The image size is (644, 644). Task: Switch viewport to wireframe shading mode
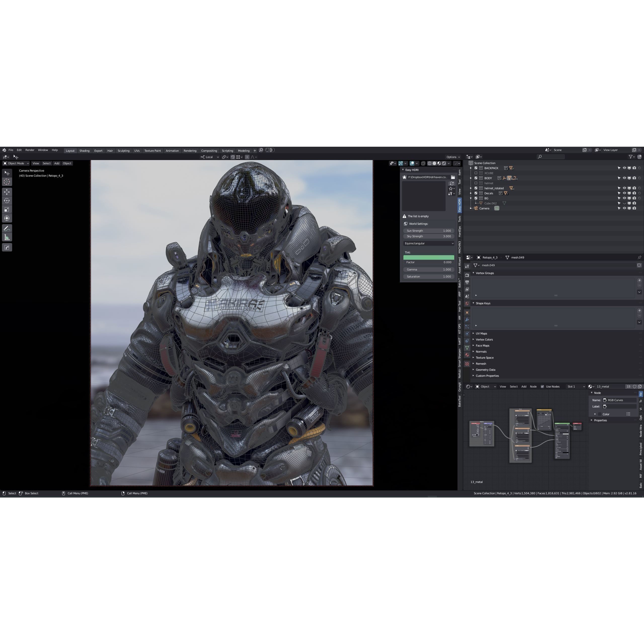pos(430,163)
